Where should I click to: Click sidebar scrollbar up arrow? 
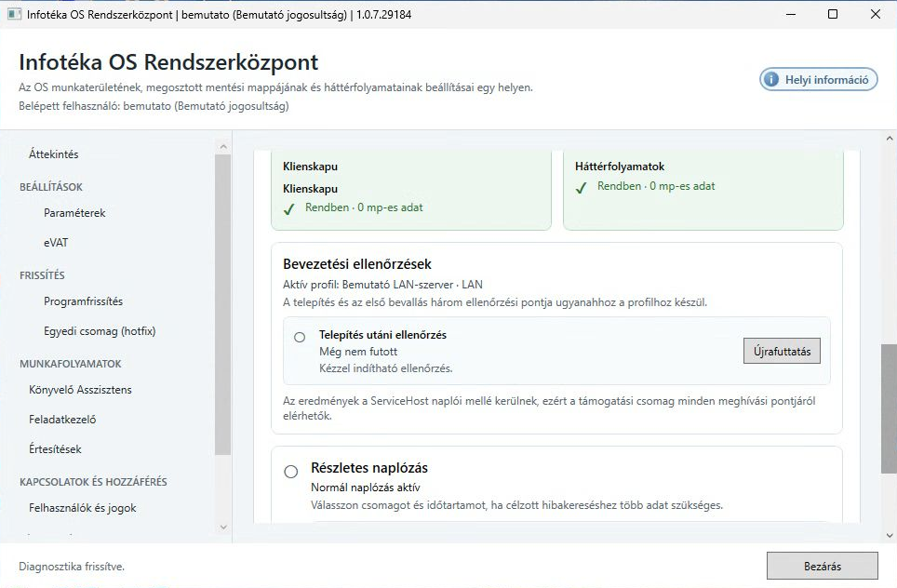pos(223,147)
